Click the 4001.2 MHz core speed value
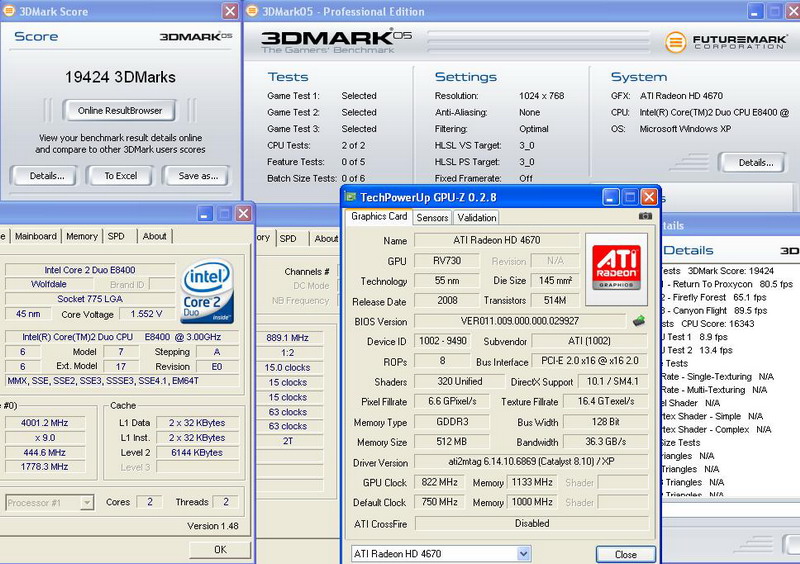This screenshot has width=800, height=564. click(44, 423)
